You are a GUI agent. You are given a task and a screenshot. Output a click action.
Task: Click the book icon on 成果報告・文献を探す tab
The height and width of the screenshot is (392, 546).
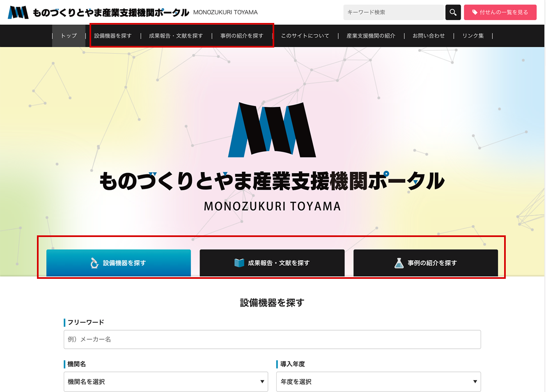(x=239, y=263)
